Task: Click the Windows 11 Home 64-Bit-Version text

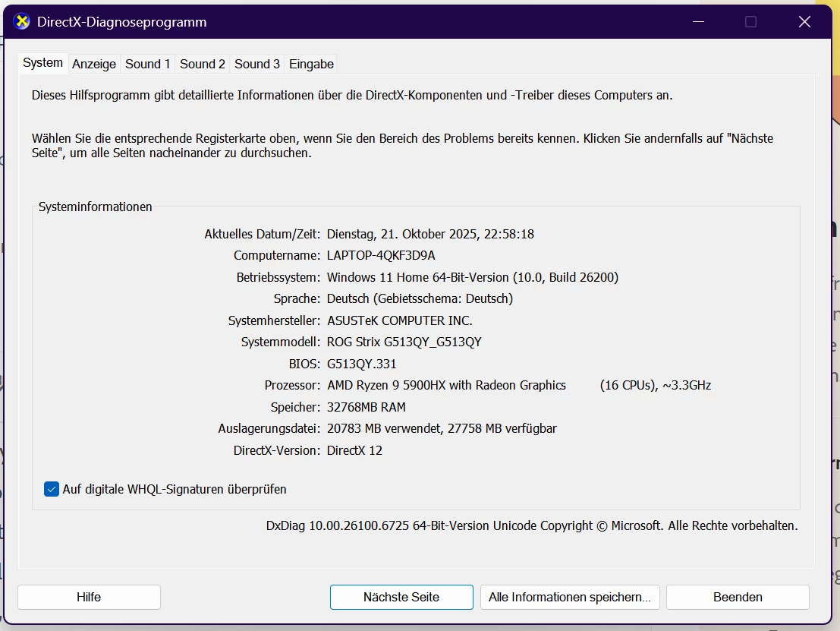Action: (x=418, y=277)
